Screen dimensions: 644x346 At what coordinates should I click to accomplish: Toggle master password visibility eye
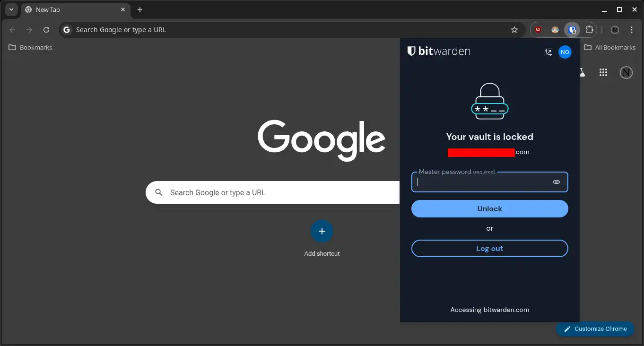point(557,182)
